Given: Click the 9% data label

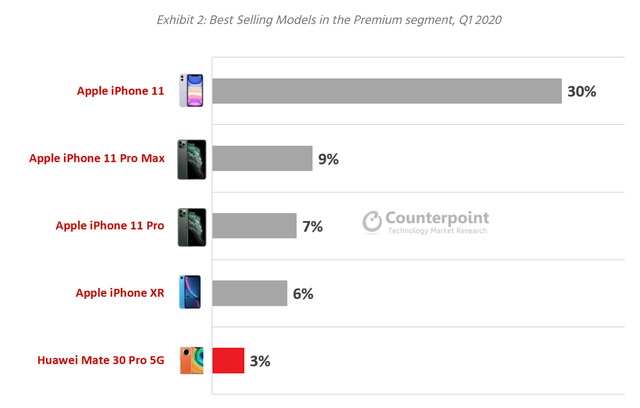Looking at the screenshot, I should 328,158.
